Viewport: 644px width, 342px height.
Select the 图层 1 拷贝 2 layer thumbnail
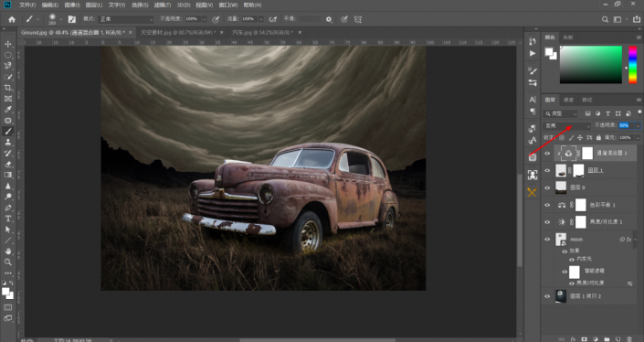coord(561,296)
